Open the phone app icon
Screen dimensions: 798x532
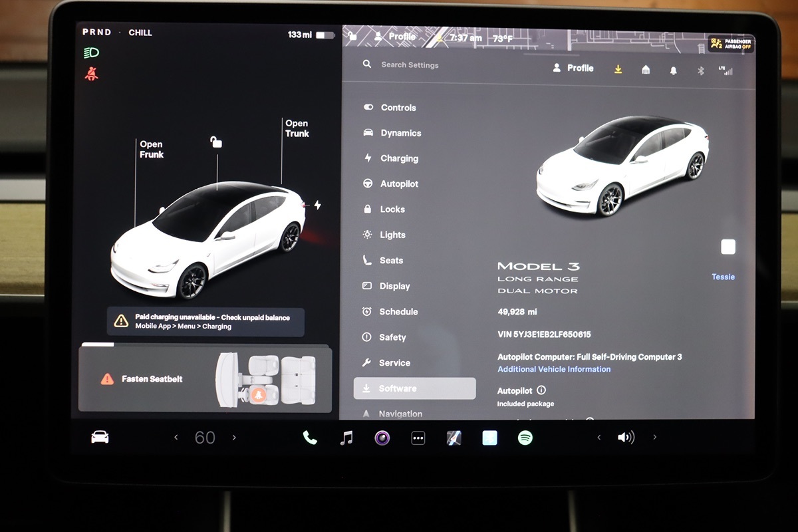(310, 438)
